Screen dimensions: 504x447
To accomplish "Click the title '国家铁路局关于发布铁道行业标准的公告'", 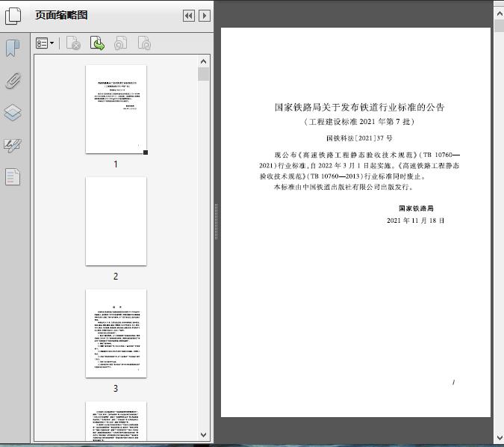I will pos(359,107).
